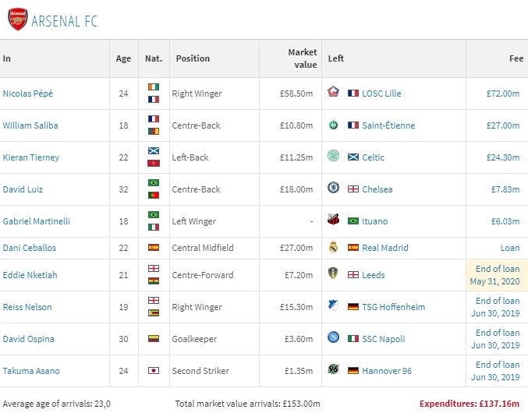Click the Leeds club crest icon
The height and width of the screenshot is (420, 528).
334,275
